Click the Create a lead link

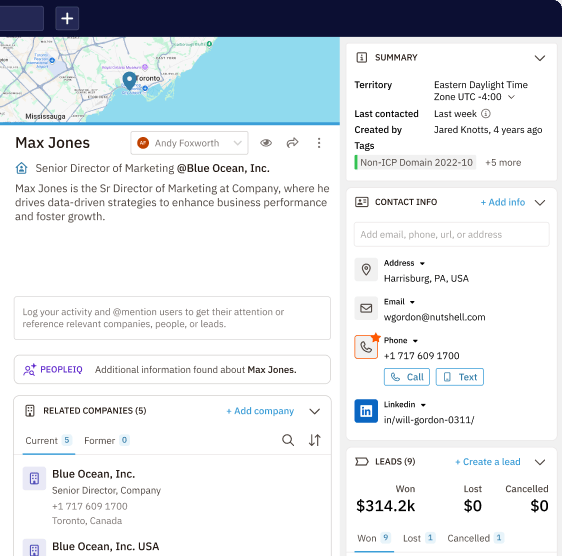click(488, 462)
